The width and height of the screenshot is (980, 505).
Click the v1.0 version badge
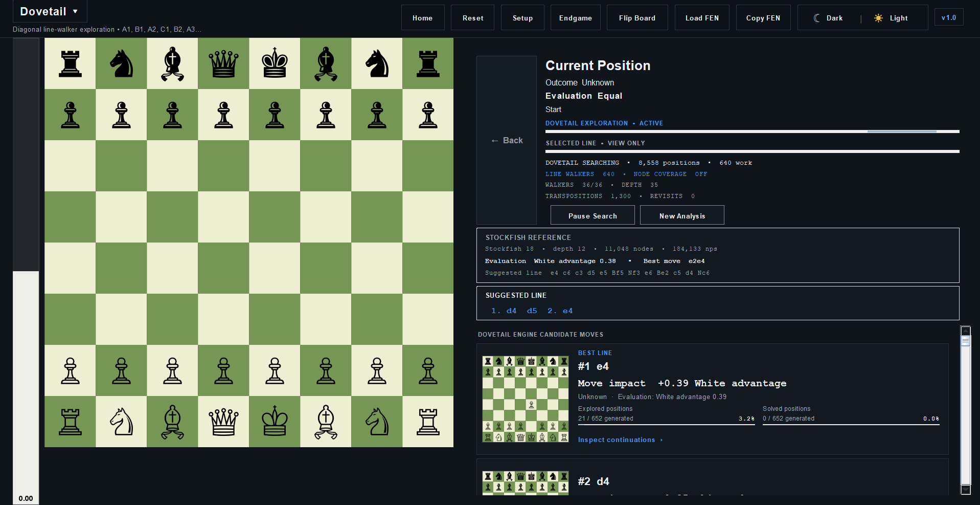pos(949,17)
